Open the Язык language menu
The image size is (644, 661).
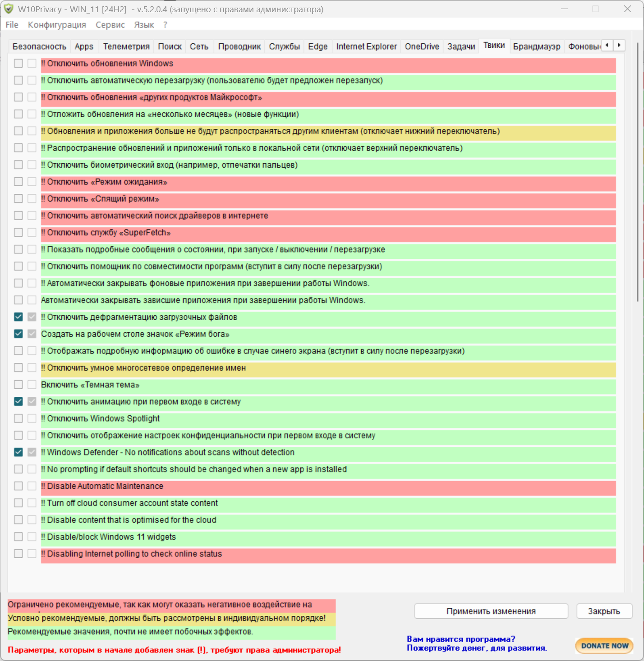[x=144, y=25]
